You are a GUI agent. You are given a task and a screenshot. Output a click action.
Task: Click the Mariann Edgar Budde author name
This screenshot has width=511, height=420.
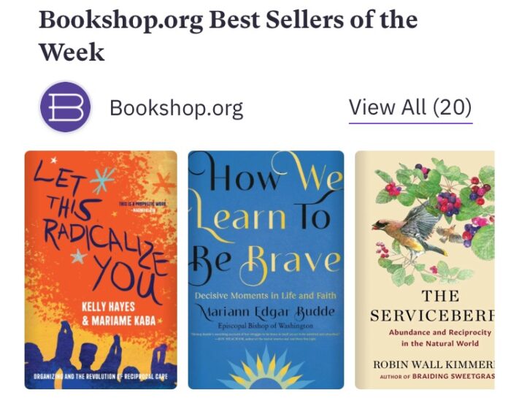pos(266,312)
